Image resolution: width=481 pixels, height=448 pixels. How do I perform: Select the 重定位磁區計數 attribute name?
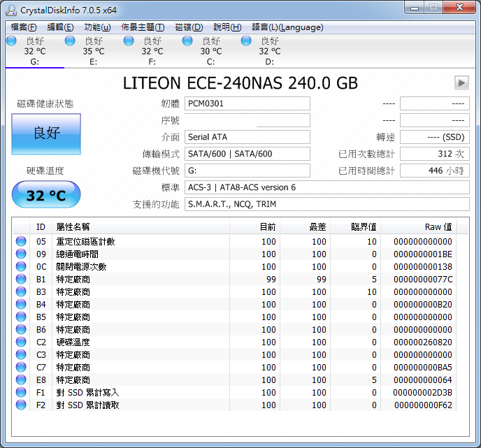[85, 242]
